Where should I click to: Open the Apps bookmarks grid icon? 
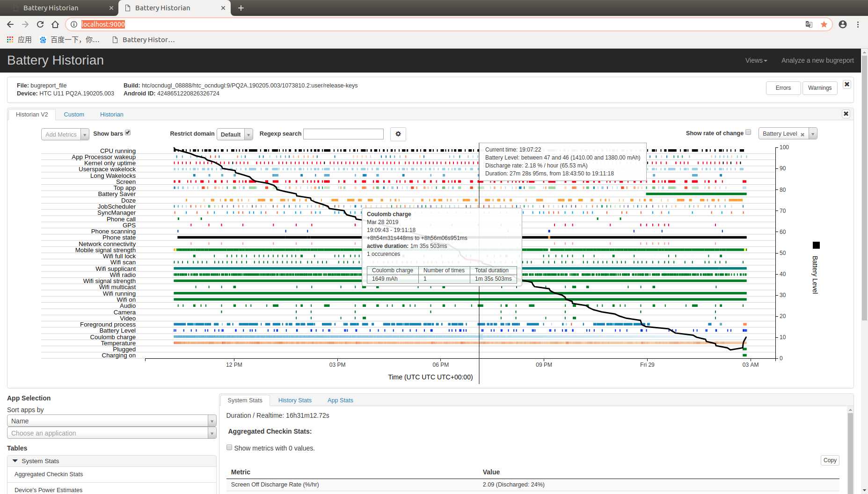(10, 40)
